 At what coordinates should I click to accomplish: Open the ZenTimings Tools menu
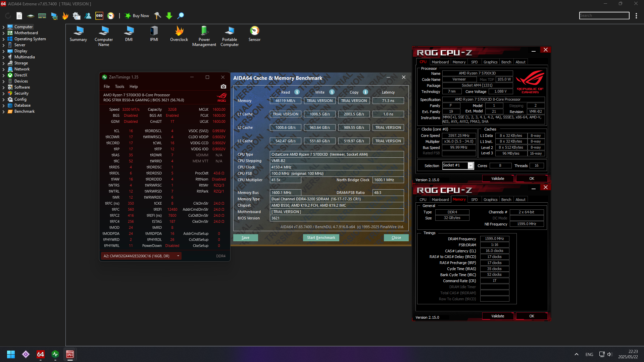[x=119, y=87]
